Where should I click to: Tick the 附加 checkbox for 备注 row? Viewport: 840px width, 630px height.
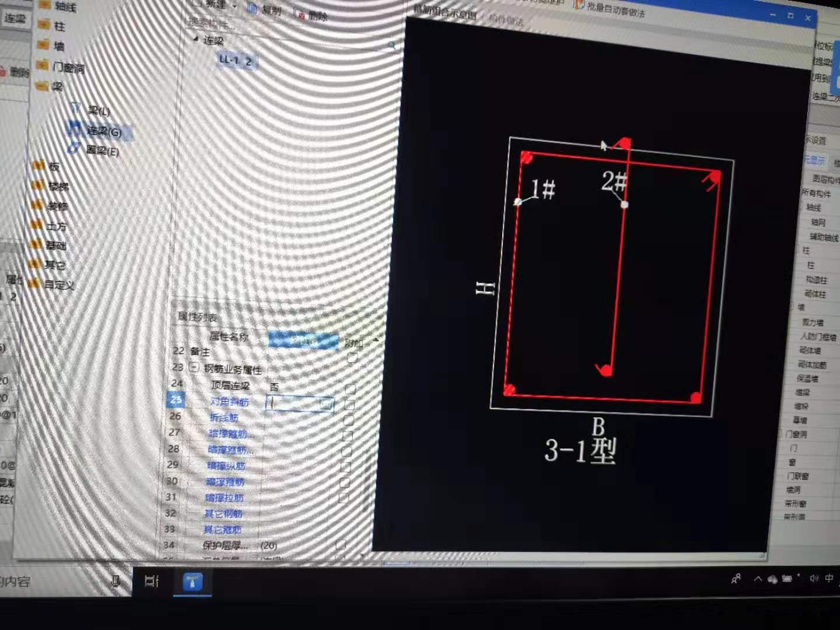352,358
